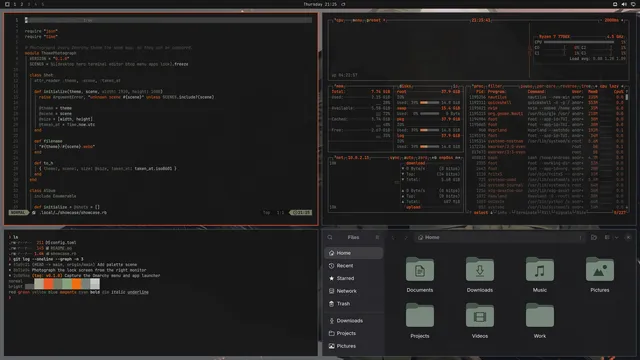Open the Pictures folder in the Files grid

click(x=599, y=274)
